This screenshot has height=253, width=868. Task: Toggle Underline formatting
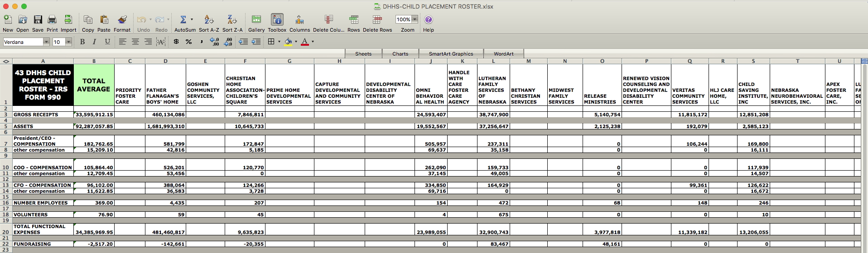click(x=107, y=42)
